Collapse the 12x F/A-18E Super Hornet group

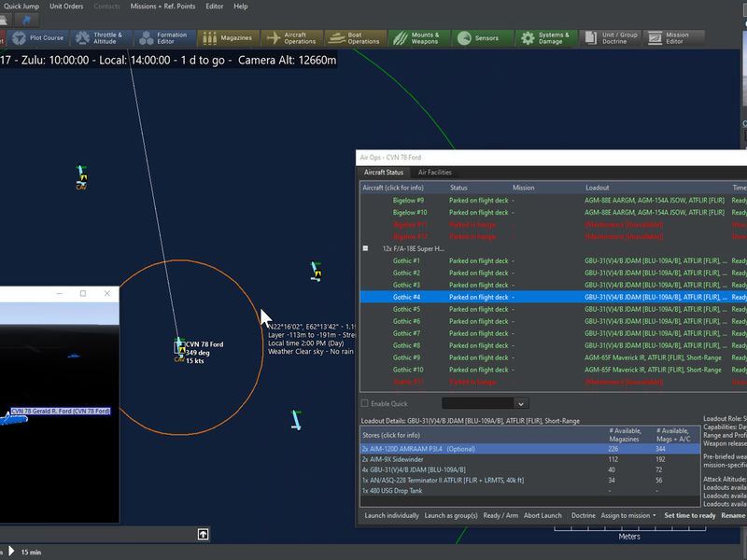[365, 248]
